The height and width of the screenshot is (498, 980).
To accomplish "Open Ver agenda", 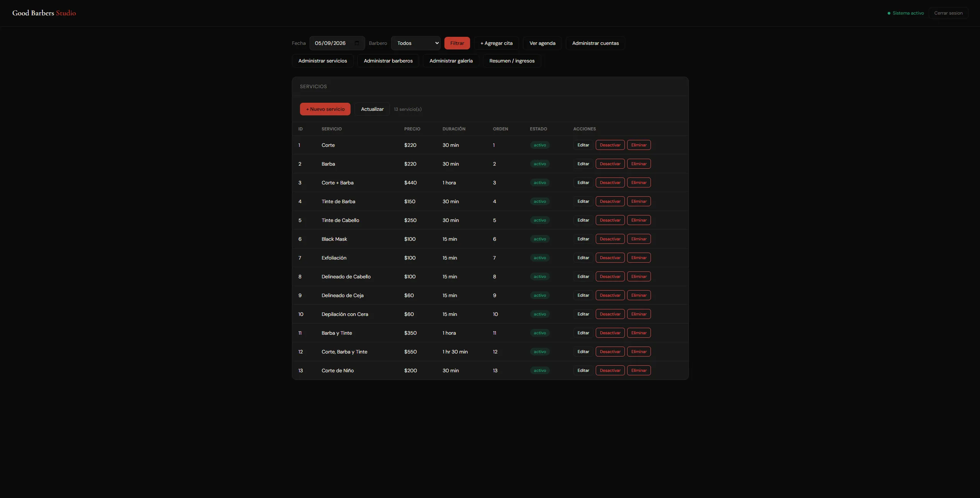I will tap(542, 43).
